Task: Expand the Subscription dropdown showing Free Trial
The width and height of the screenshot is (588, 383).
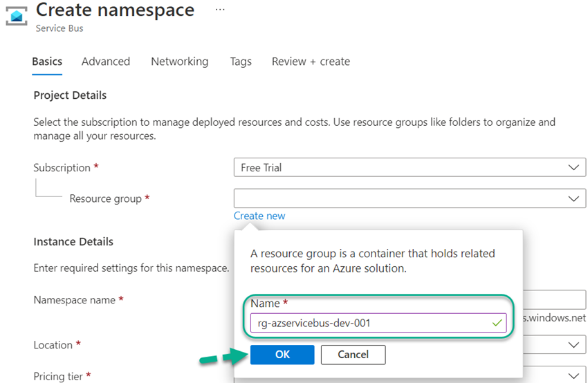Action: [410, 167]
